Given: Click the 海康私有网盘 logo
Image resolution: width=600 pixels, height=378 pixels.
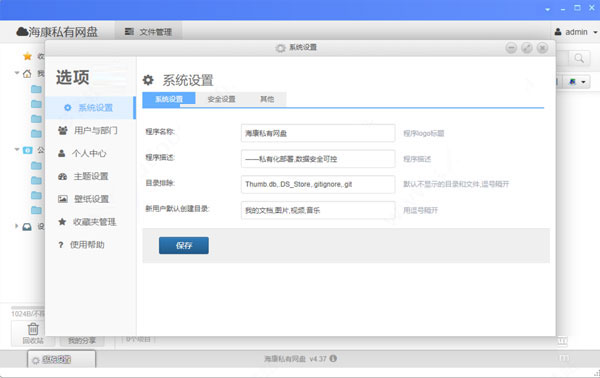Looking at the screenshot, I should [x=57, y=32].
